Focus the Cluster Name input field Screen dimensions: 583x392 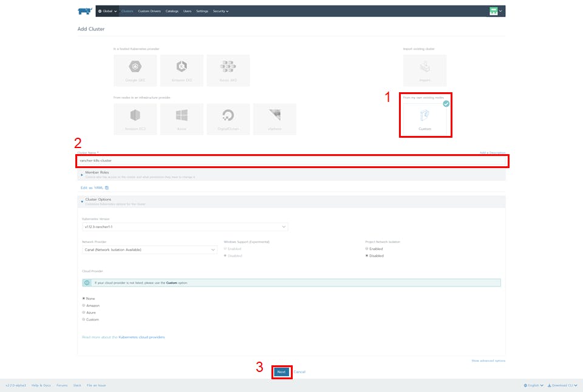[x=292, y=161]
